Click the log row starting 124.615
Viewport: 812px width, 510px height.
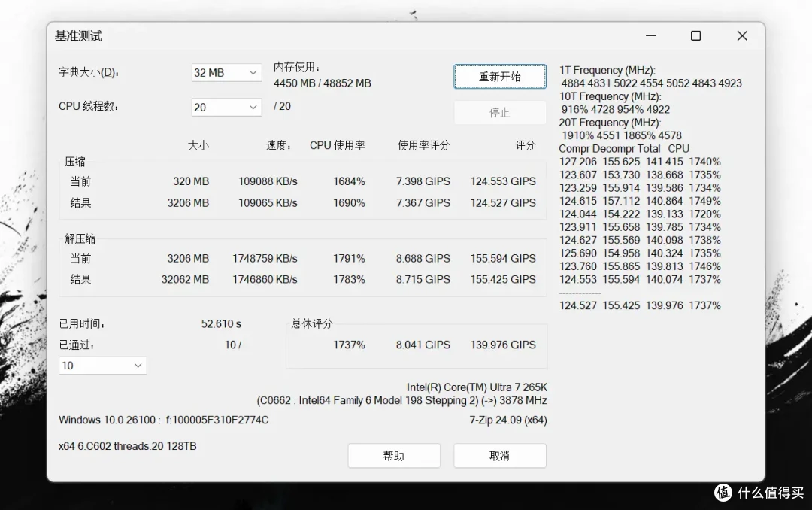[640, 201]
